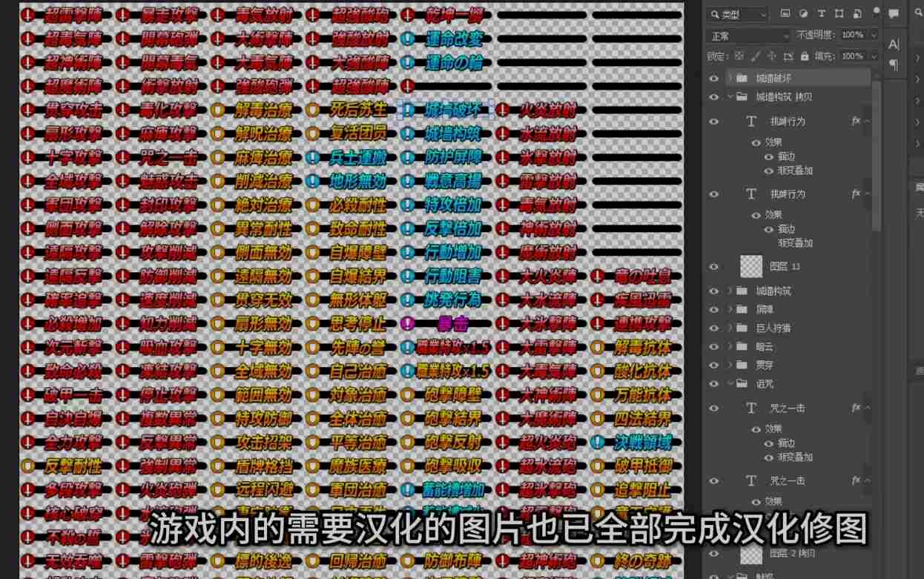Open fx effects of second 咒之一击 layer
This screenshot has height=579, width=924.
pyautogui.click(x=856, y=481)
